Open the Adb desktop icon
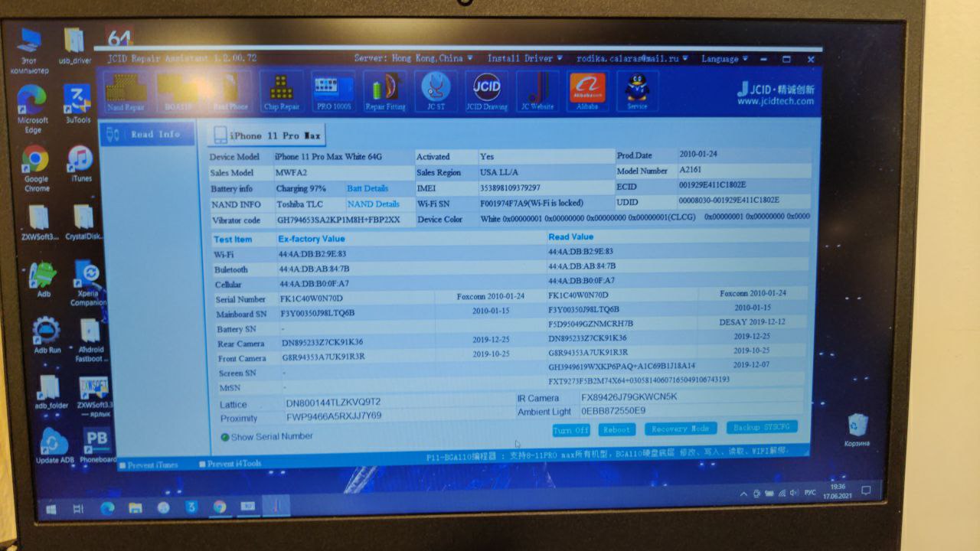Image resolution: width=980 pixels, height=551 pixels. pos(43,279)
